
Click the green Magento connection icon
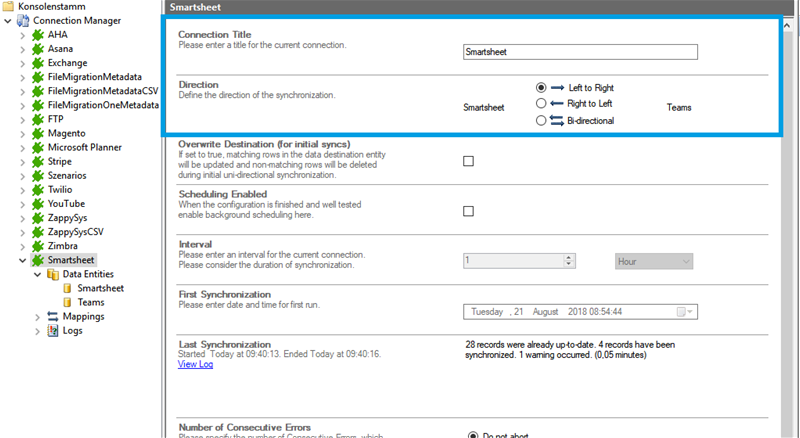(38, 133)
